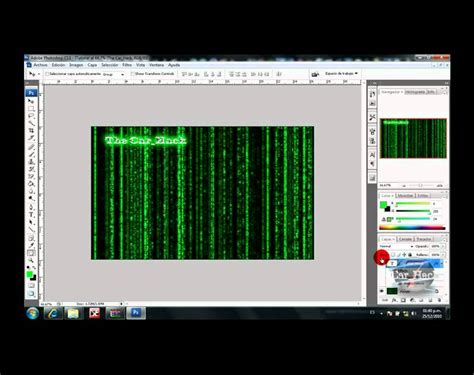Toggle lock position in Layers panel
474x375 pixels.
(x=404, y=255)
